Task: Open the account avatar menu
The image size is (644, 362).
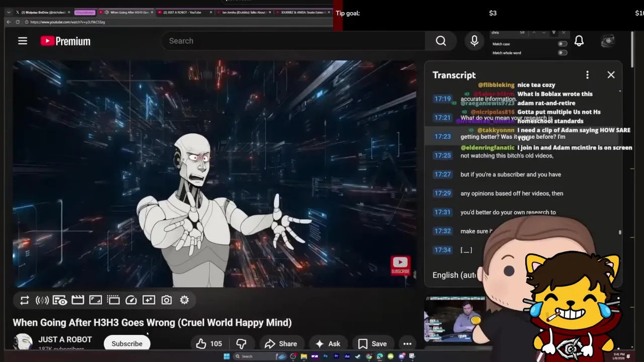Action: 608,41
